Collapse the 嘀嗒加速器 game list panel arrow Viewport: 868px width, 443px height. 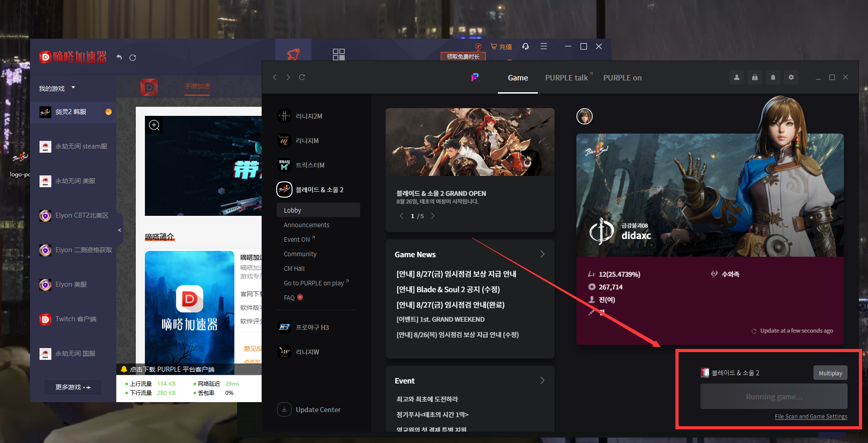(x=119, y=230)
